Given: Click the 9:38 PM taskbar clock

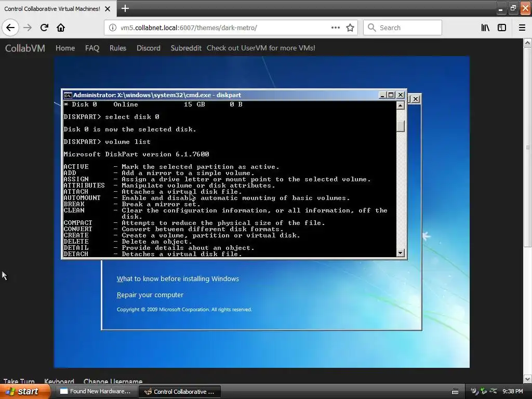Looking at the screenshot, I should tap(513, 392).
